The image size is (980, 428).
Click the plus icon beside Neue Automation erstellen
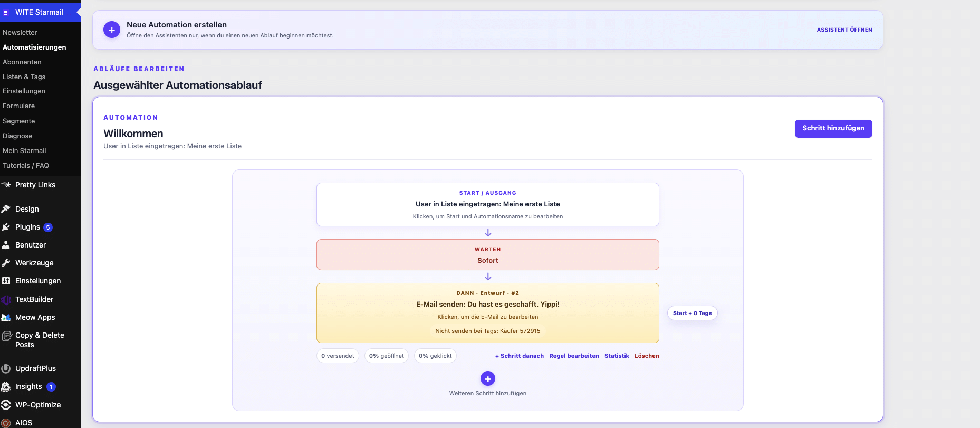click(x=112, y=30)
